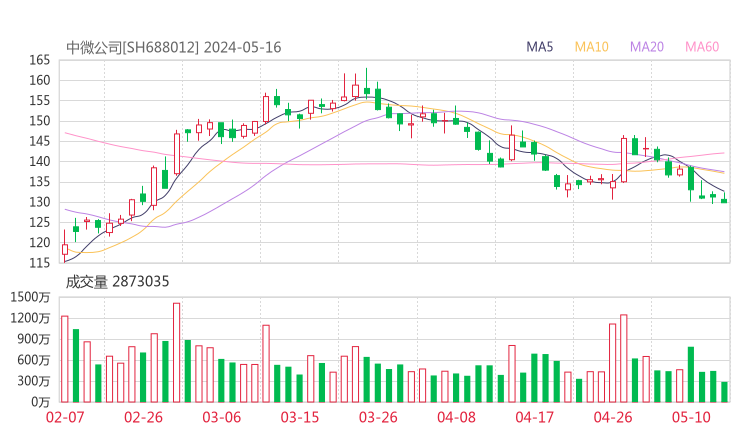
Task: Click the first volume bar above 02-07
Action: click(x=65, y=359)
